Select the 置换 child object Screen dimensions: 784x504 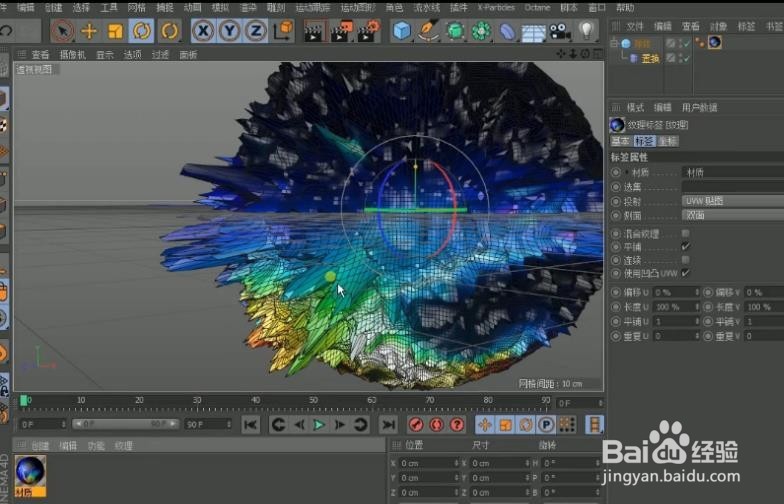[x=650, y=58]
